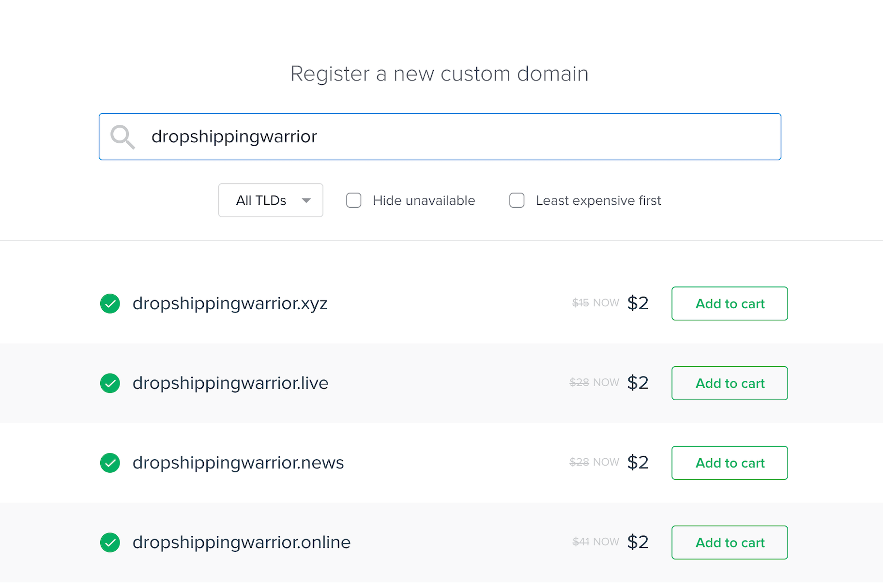Select the dropshippingwarrior.online domain name
The image size is (883, 588).
click(x=242, y=543)
